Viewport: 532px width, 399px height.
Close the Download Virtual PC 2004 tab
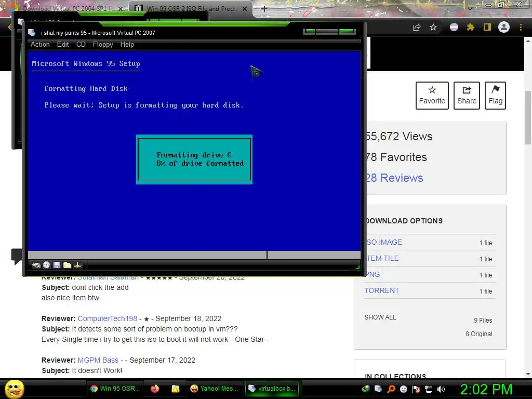[x=121, y=9]
